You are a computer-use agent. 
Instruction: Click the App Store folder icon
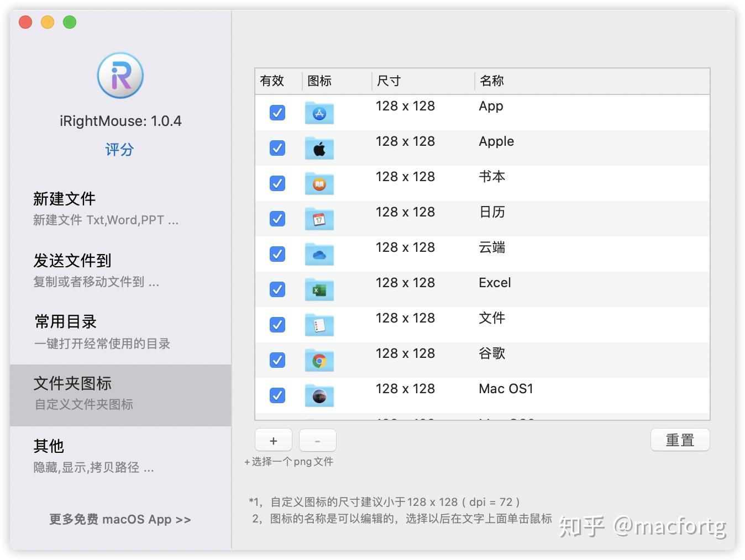click(319, 113)
